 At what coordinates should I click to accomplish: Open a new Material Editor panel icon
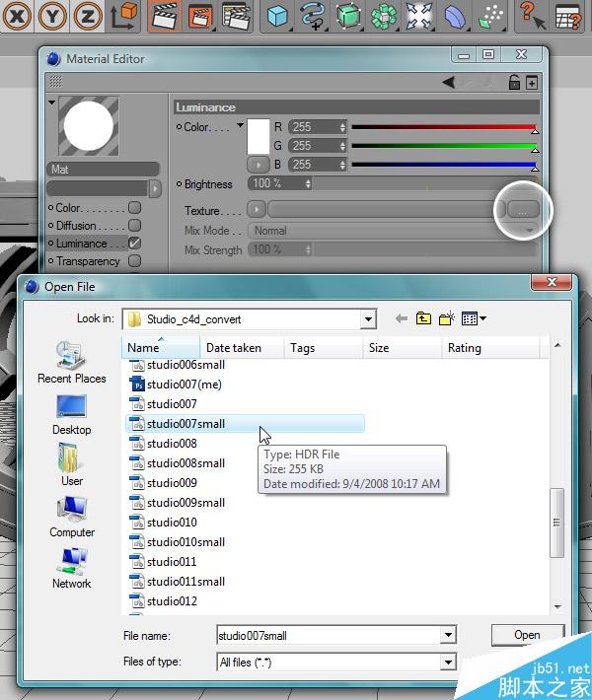pos(532,83)
